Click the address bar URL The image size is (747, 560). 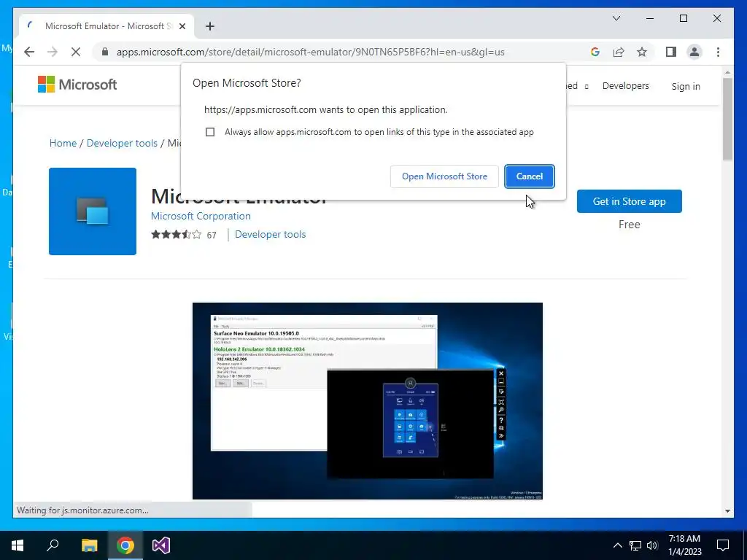pos(310,52)
